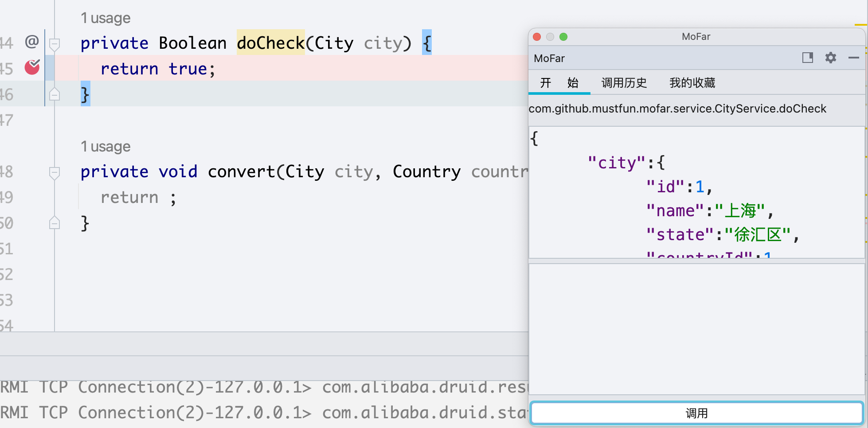Switch MoFar panel view mode icon

(x=807, y=58)
